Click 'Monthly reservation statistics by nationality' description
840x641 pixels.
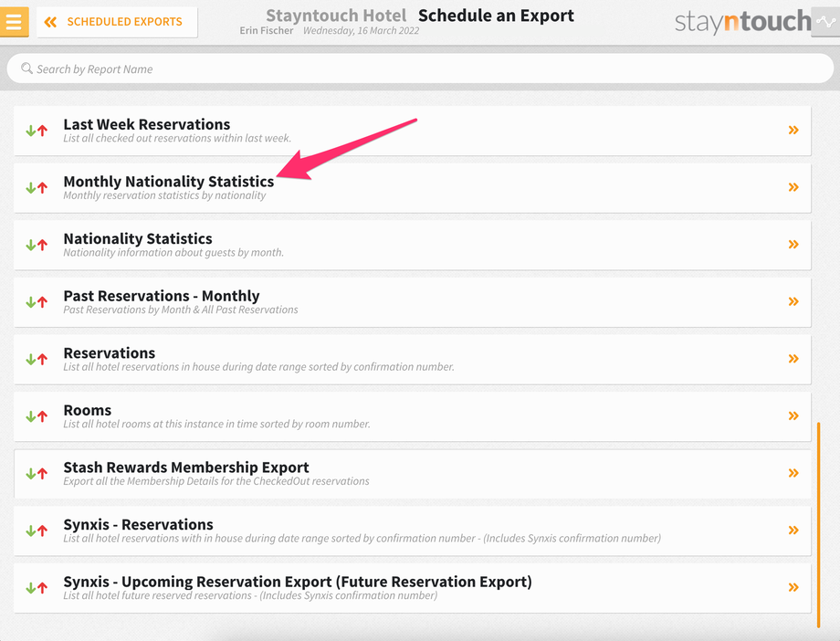[164, 195]
